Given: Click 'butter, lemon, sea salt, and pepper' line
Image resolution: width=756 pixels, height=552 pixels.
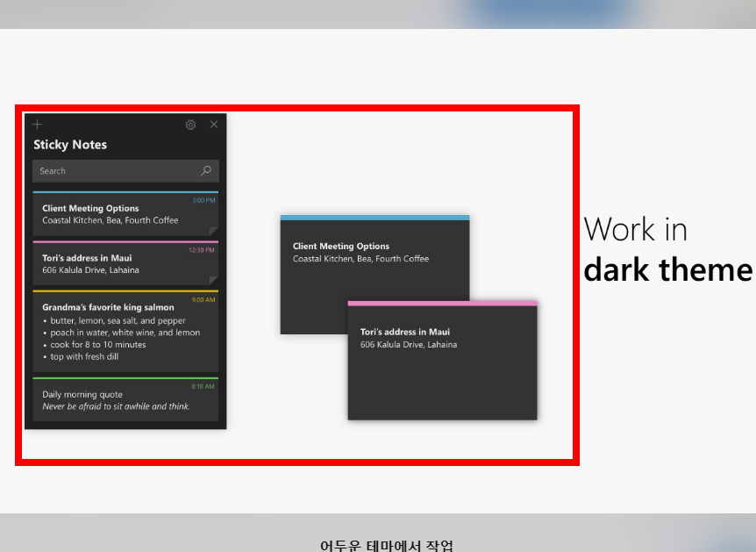Looking at the screenshot, I should [x=118, y=320].
